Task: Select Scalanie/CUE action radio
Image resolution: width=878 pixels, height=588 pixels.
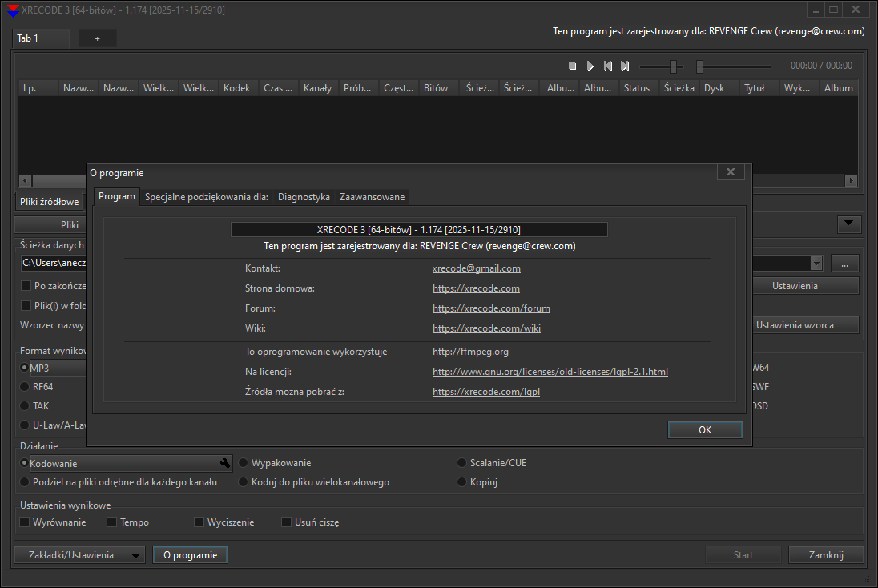Action: tap(461, 463)
